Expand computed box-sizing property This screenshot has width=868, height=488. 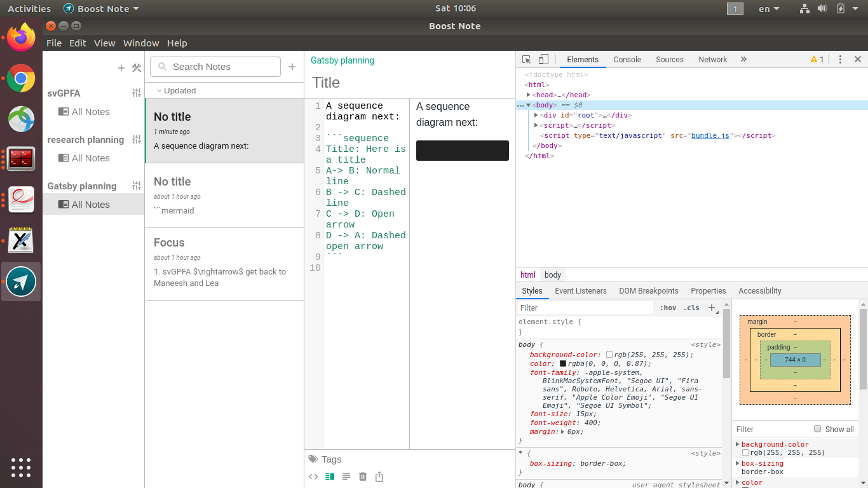738,463
